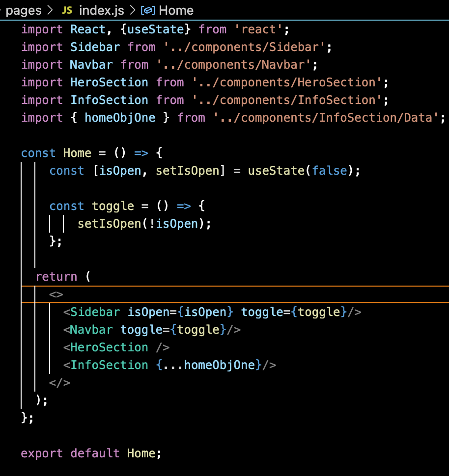
Task: Click the closing fragment tag '</>'
Action: coord(59,382)
